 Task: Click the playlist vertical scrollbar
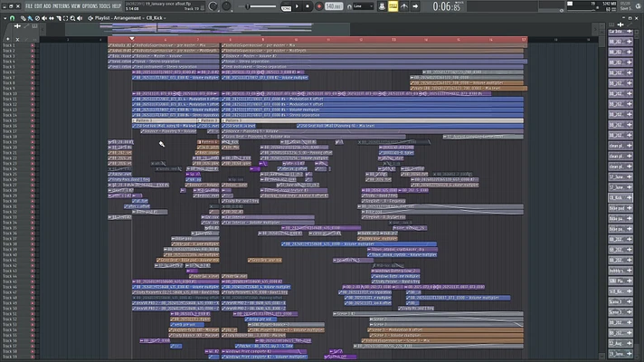(x=601, y=197)
